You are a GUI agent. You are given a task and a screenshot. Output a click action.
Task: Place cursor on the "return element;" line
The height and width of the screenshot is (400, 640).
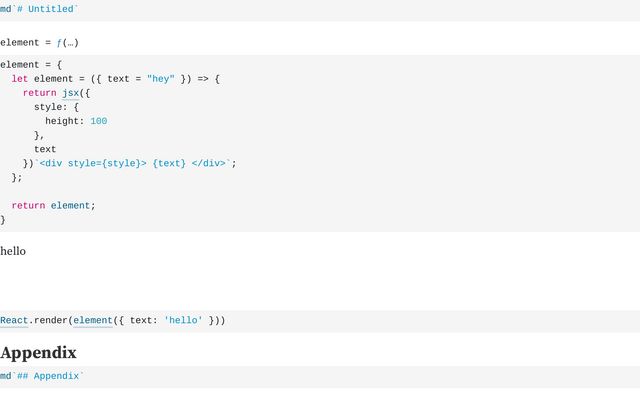pyautogui.click(x=54, y=205)
